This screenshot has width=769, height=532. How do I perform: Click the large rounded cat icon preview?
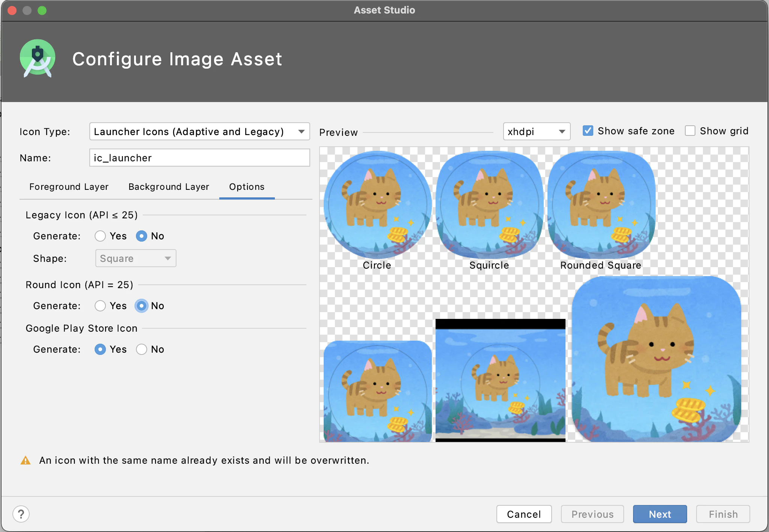pos(656,359)
